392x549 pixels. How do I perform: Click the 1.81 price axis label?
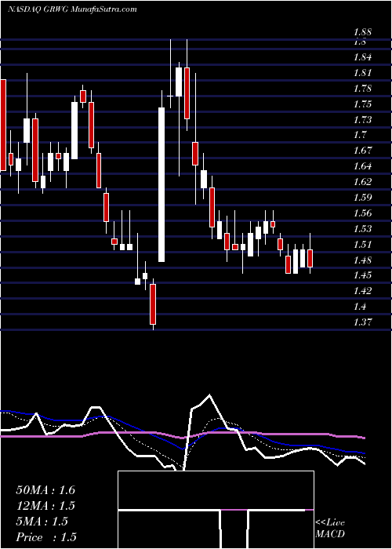(x=362, y=73)
